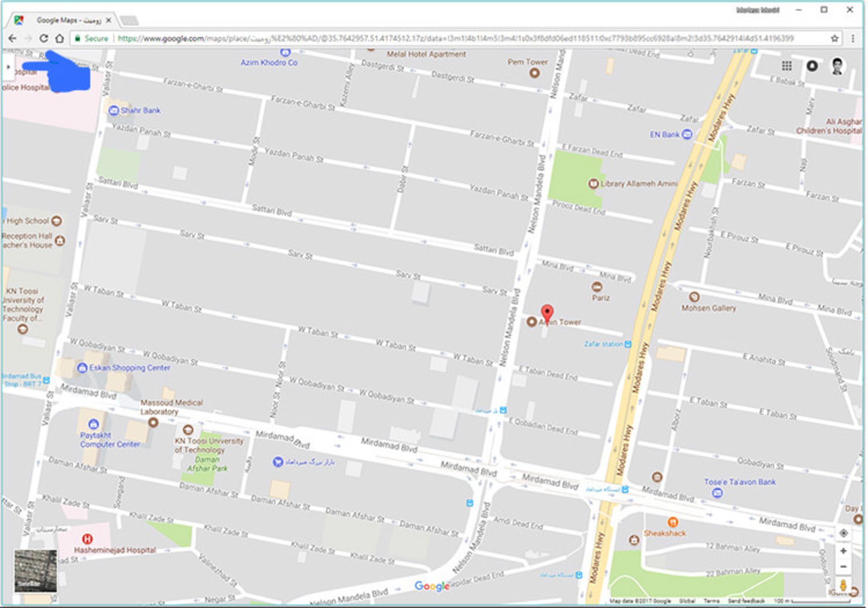Click the address bar URL

(x=456, y=38)
